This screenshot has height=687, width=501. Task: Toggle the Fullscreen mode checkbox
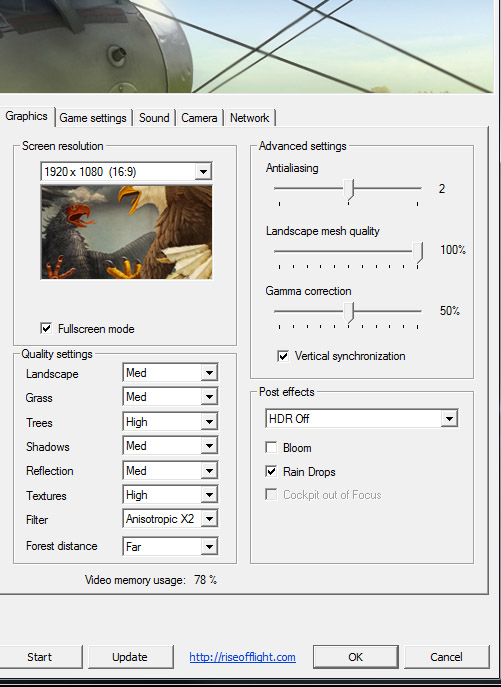pyautogui.click(x=46, y=328)
